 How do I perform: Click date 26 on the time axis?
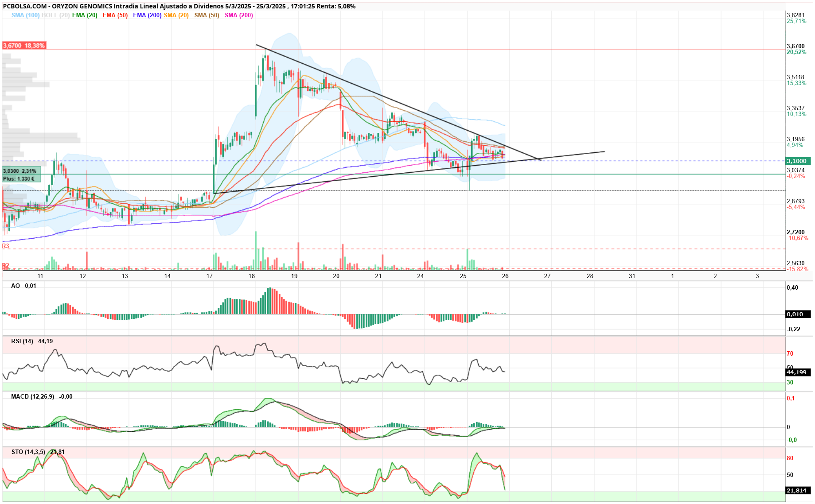pos(505,276)
